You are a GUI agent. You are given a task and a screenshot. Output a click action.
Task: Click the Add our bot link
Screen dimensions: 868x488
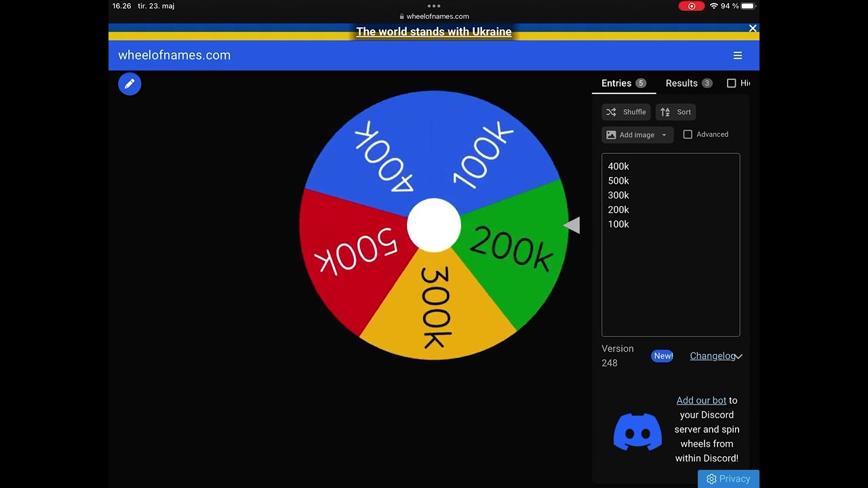(701, 401)
